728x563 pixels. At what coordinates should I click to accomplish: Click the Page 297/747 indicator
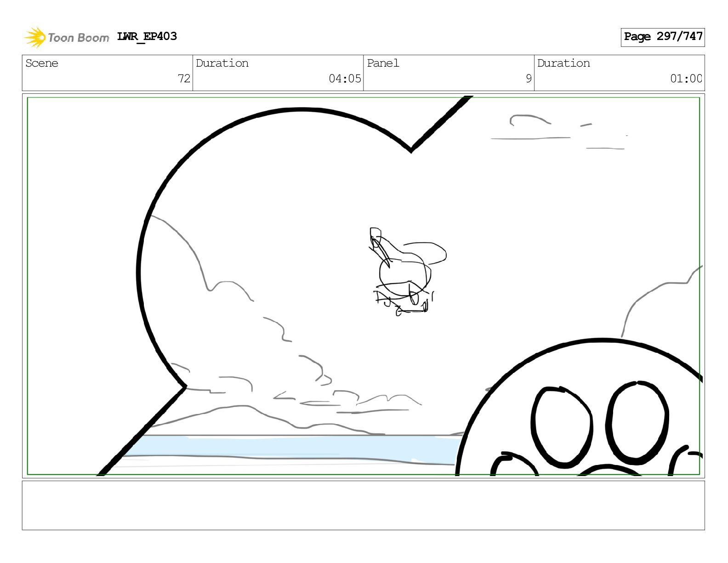click(663, 37)
